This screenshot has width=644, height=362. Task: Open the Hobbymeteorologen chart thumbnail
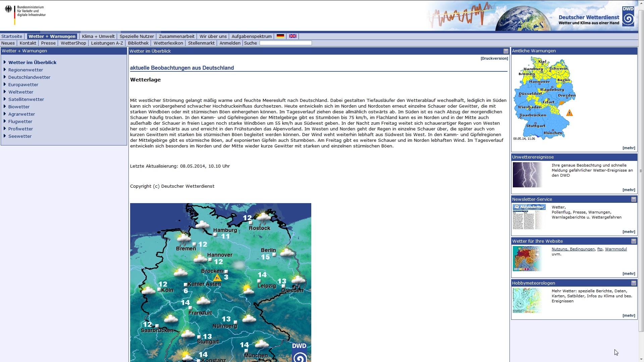(x=528, y=300)
